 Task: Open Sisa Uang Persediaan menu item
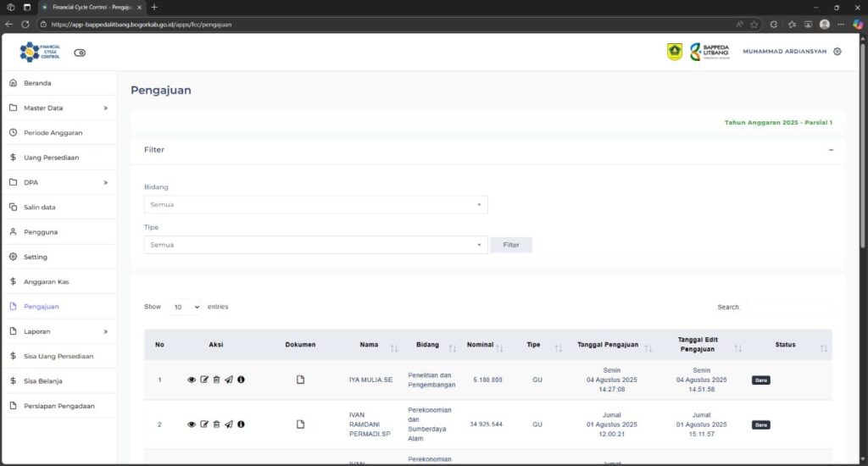pos(58,356)
